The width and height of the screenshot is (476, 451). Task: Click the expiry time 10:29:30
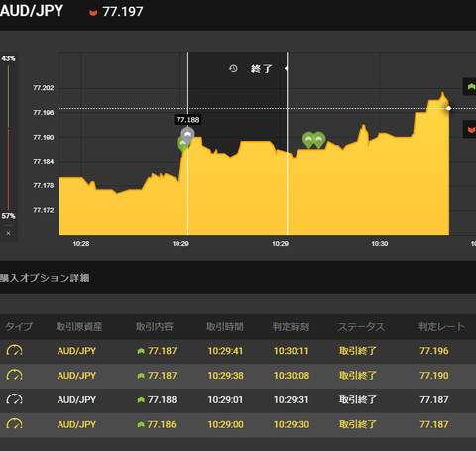(x=292, y=424)
